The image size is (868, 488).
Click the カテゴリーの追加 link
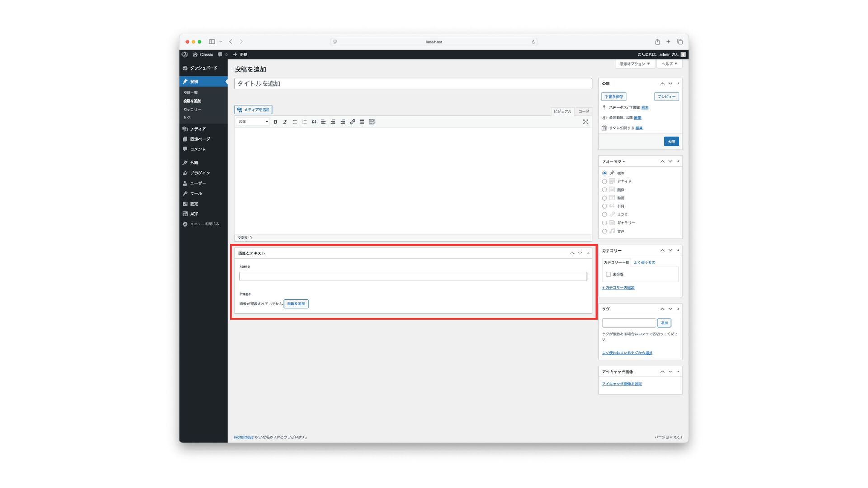click(x=618, y=288)
